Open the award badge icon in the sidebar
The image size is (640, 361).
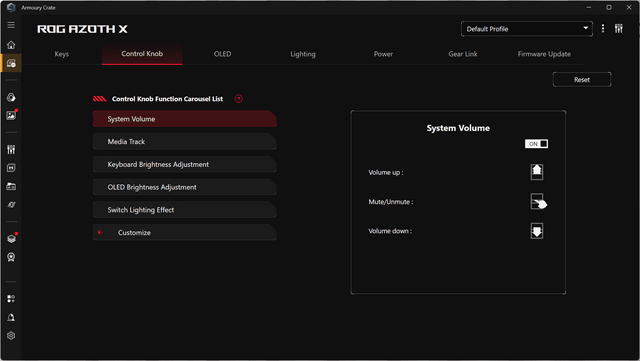pyautogui.click(x=11, y=257)
